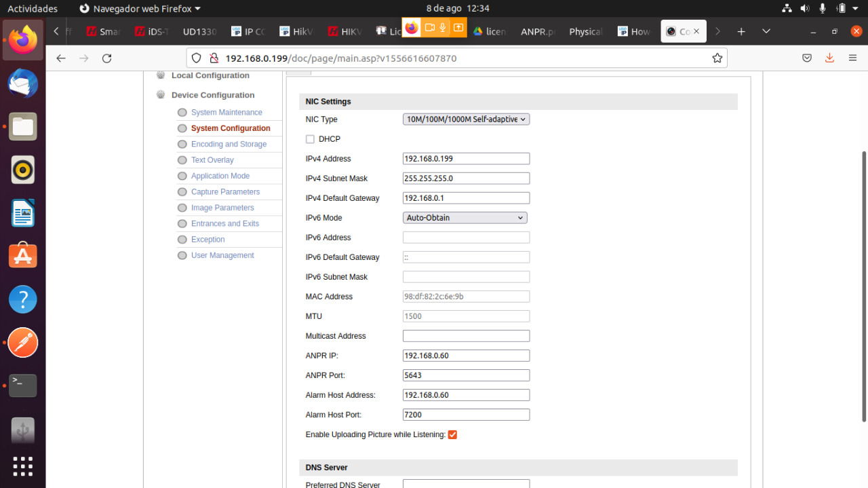Uncheck Enable Uploading Picture while Listening
The width and height of the screenshot is (868, 488).
coord(452,434)
